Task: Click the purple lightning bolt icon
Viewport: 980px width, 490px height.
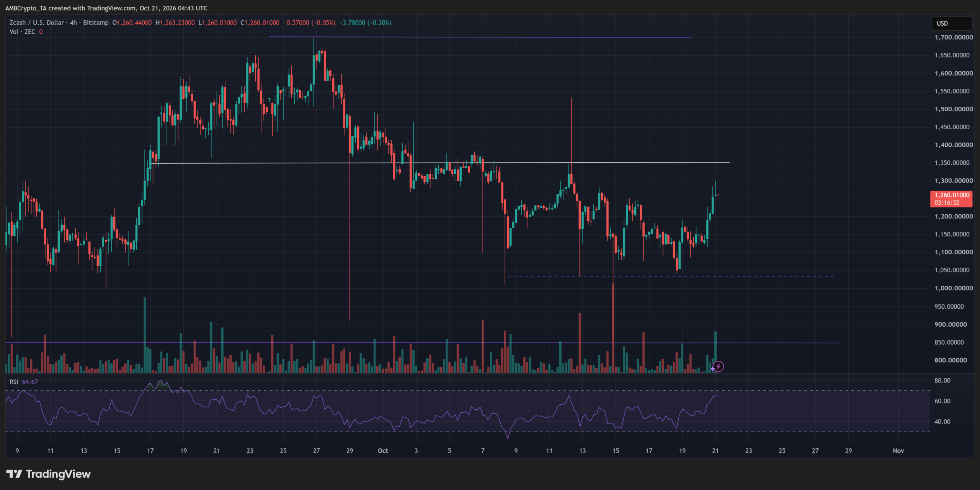Action: point(718,367)
